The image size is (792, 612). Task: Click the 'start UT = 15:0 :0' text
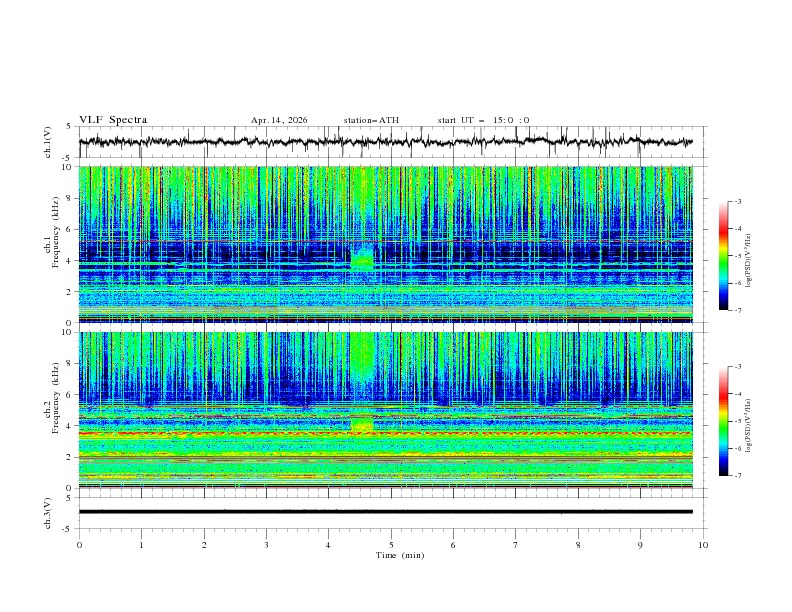pos(483,120)
